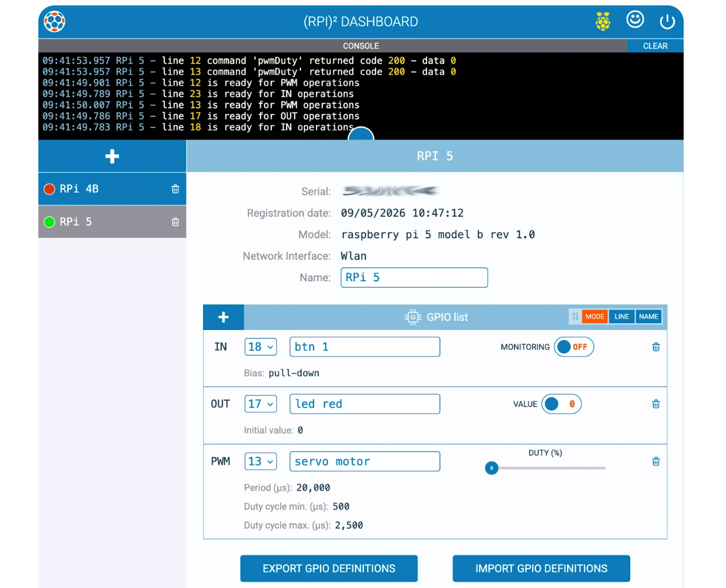The image size is (726, 588).
Task: Add a new device with plus button
Action: pyautogui.click(x=112, y=156)
